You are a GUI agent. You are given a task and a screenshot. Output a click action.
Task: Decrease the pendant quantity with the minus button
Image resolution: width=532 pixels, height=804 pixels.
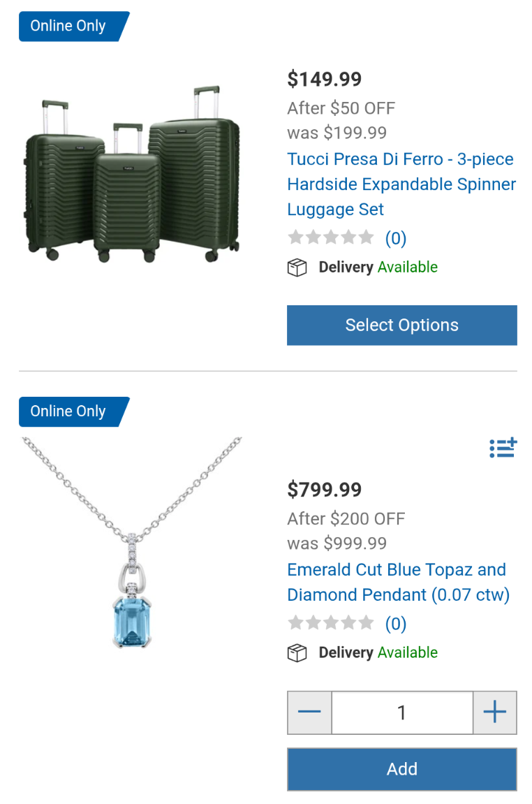[x=309, y=712]
